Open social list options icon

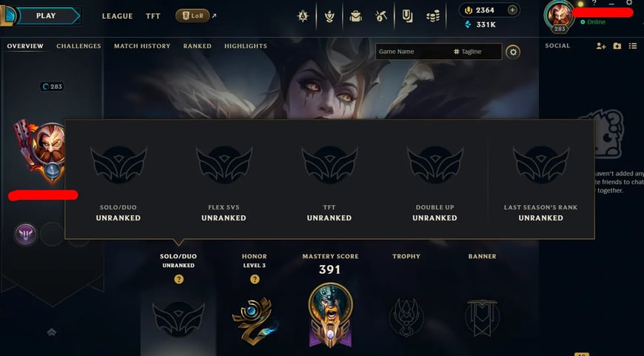pyautogui.click(x=632, y=46)
